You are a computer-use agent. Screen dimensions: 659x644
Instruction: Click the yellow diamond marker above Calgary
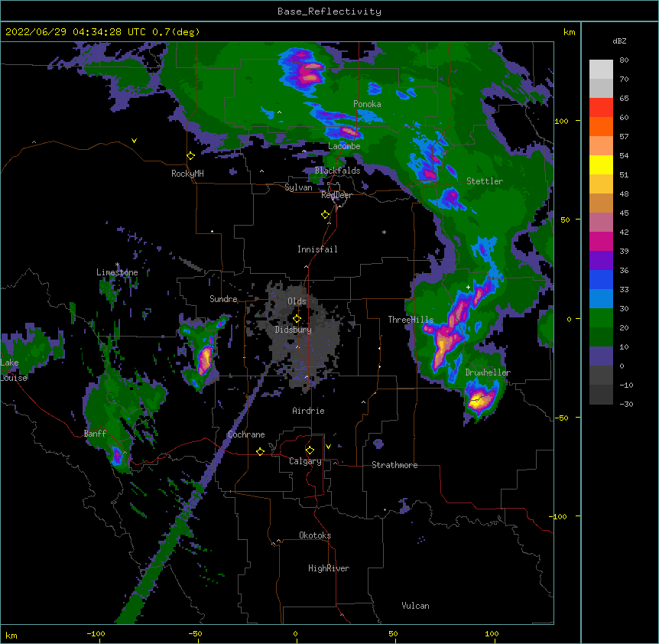(x=310, y=450)
